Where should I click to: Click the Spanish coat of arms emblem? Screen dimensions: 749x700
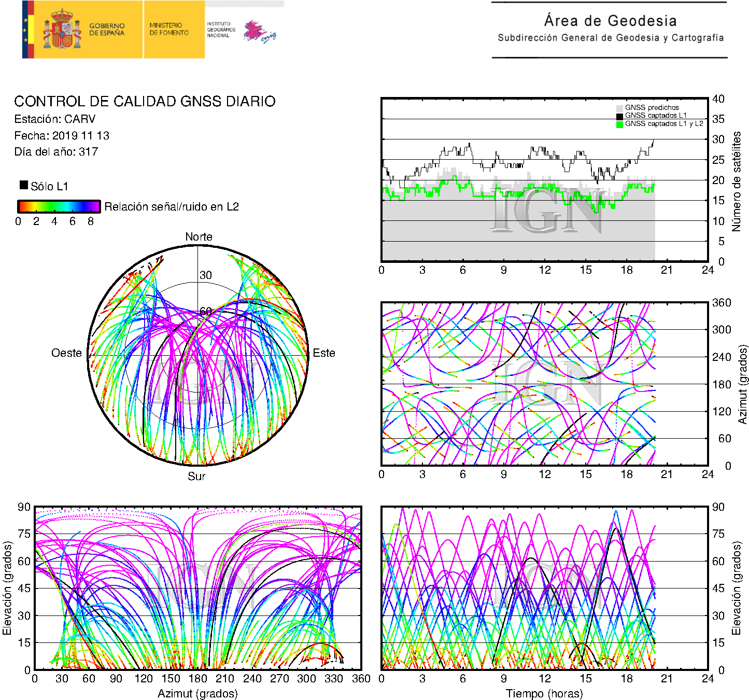pos(62,30)
